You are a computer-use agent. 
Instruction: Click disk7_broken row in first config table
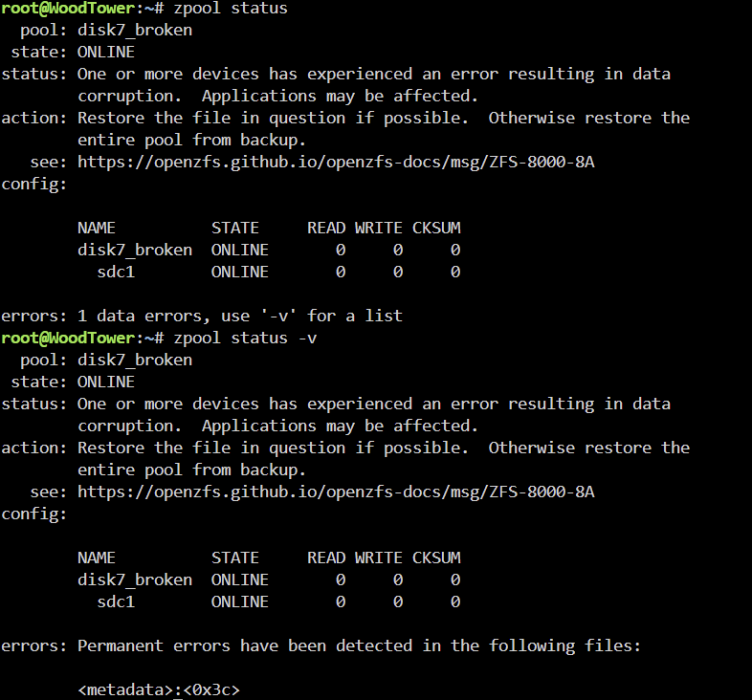[x=269, y=250]
